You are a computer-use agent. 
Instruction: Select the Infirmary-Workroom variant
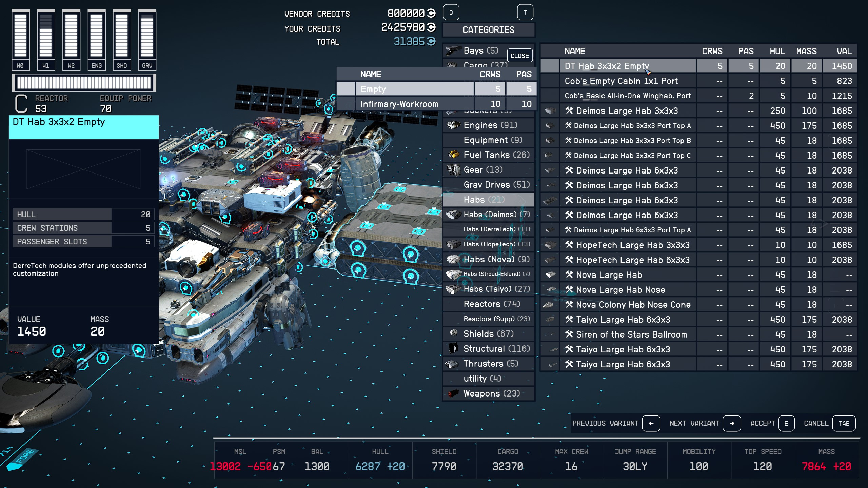pyautogui.click(x=399, y=104)
